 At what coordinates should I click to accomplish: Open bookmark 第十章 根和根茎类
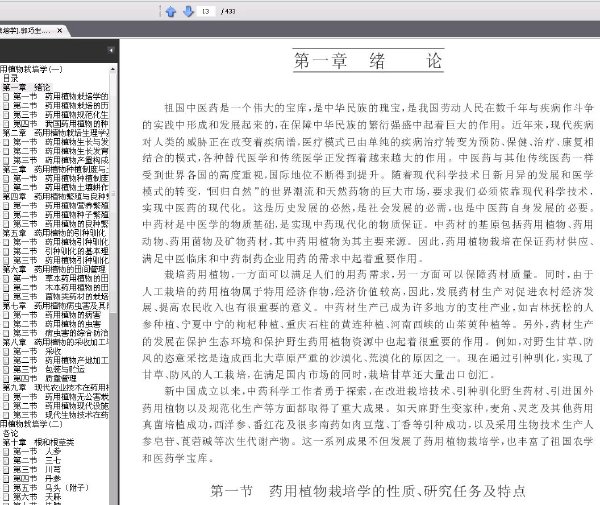(38, 442)
